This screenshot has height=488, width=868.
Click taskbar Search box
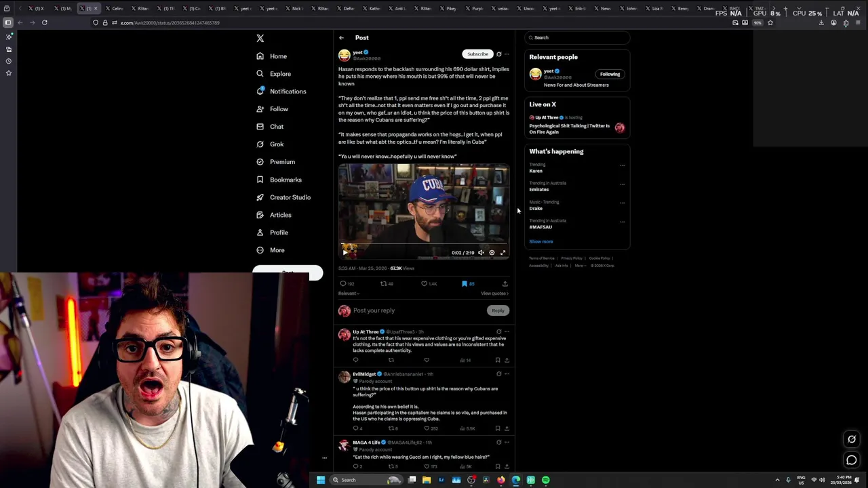tap(366, 480)
